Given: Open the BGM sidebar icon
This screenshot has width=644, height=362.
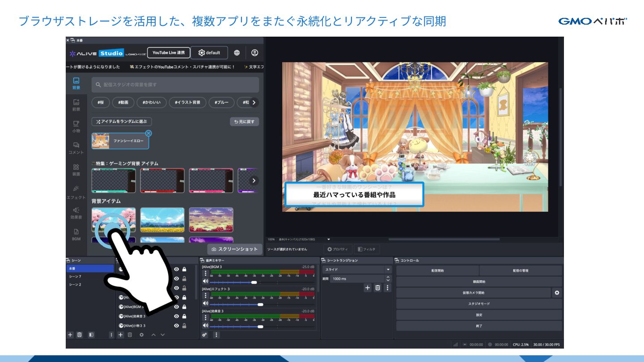Looking at the screenshot, I should pos(76,235).
